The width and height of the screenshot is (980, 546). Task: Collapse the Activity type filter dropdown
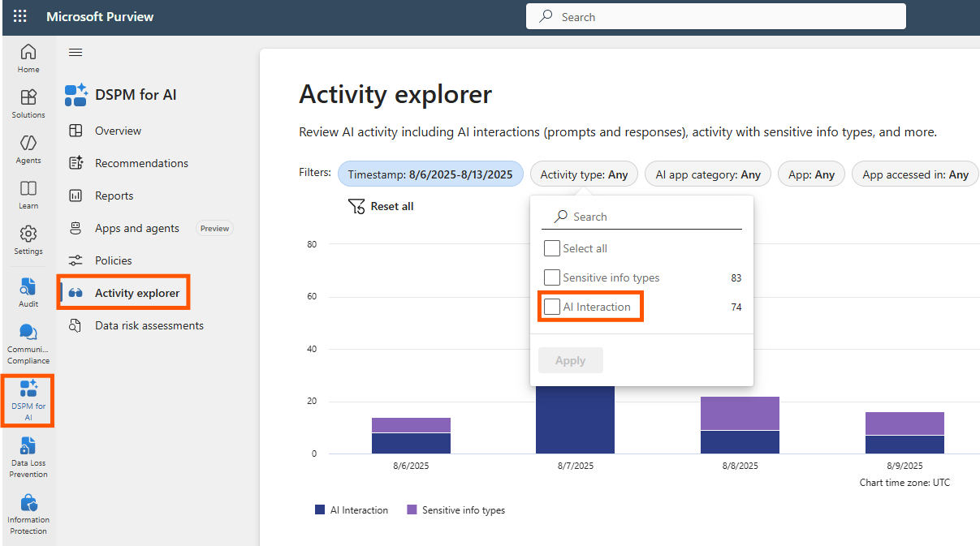[585, 174]
